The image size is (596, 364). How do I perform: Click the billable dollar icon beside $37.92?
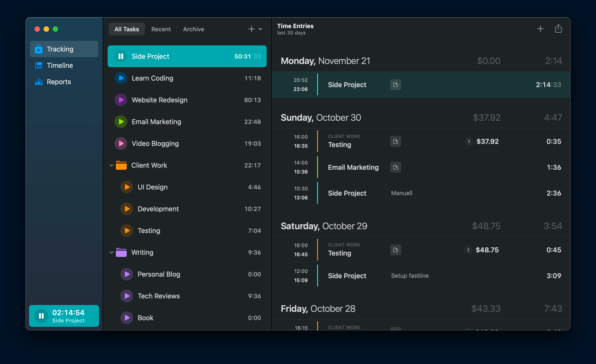469,142
